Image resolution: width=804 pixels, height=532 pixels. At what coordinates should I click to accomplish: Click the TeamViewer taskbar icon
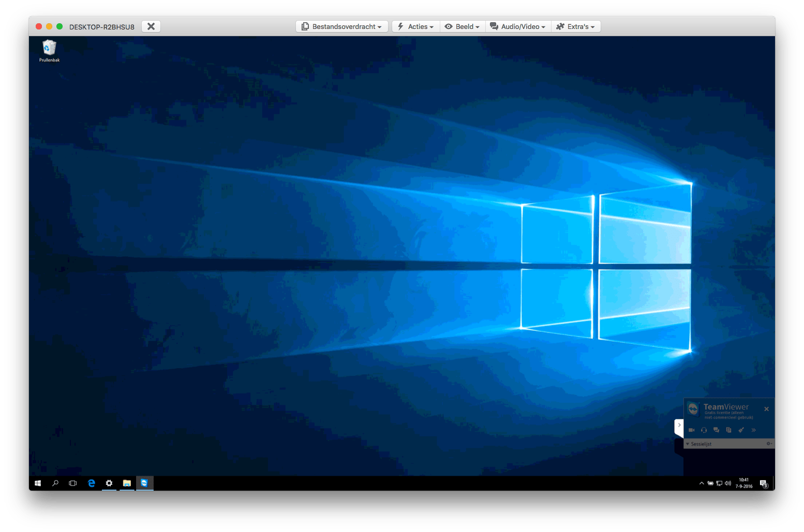144,483
